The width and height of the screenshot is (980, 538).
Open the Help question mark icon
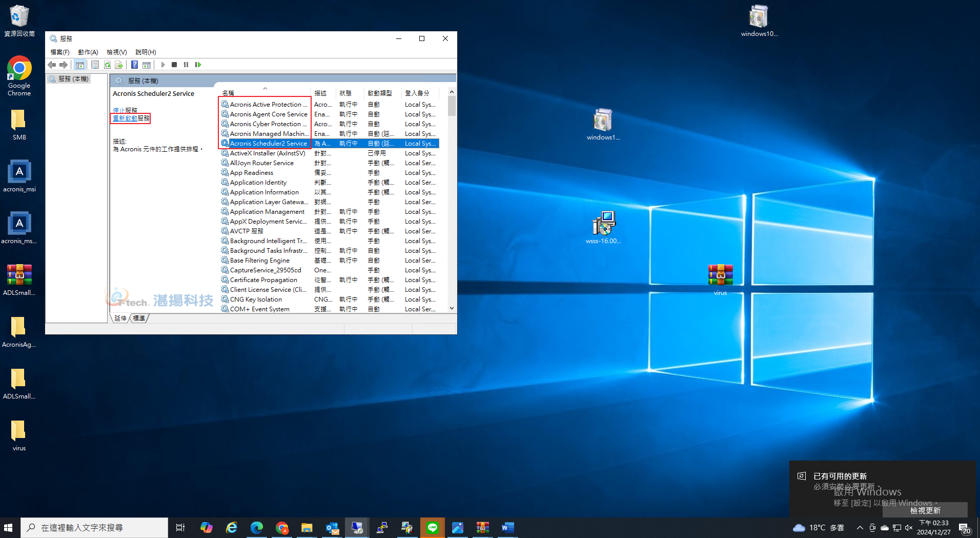134,65
